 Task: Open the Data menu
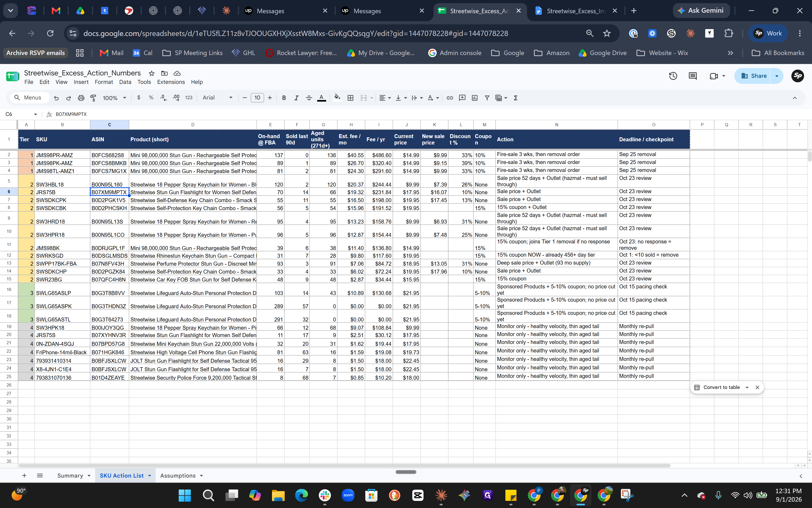coord(125,82)
